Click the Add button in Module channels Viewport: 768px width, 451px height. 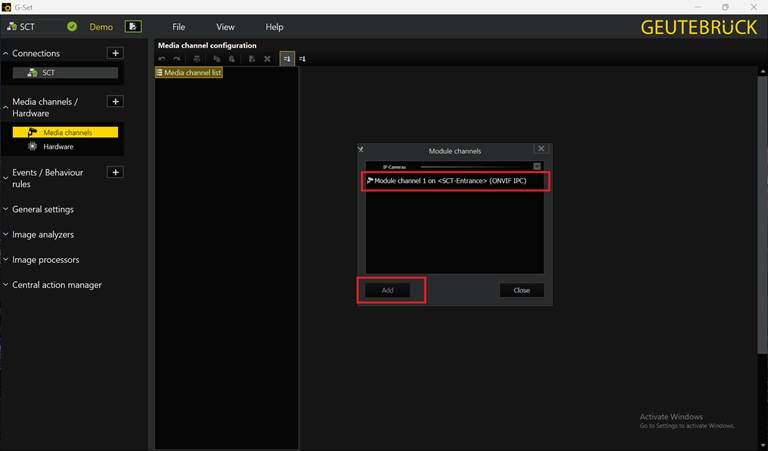tap(387, 290)
